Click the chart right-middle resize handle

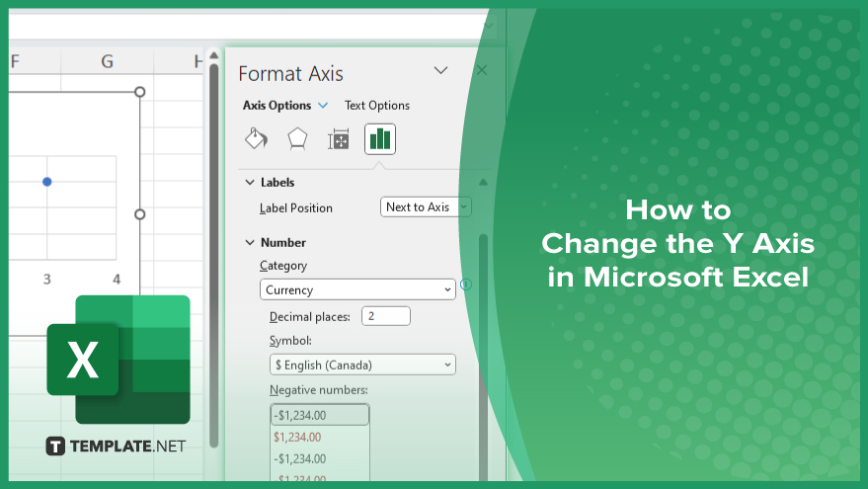140,213
